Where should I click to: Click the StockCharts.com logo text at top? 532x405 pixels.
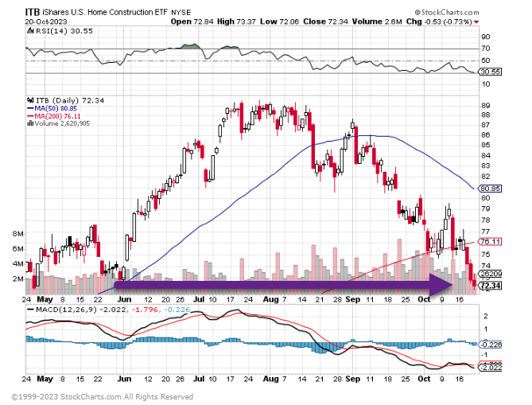[x=447, y=13]
